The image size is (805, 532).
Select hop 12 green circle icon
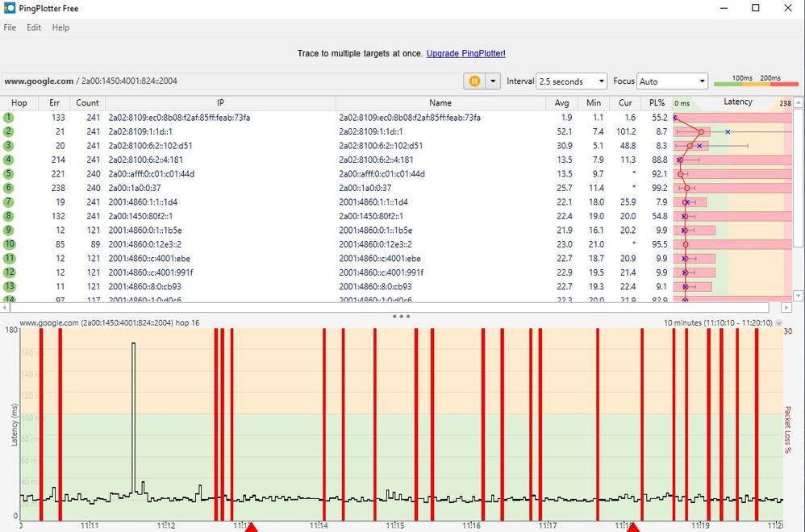9,272
